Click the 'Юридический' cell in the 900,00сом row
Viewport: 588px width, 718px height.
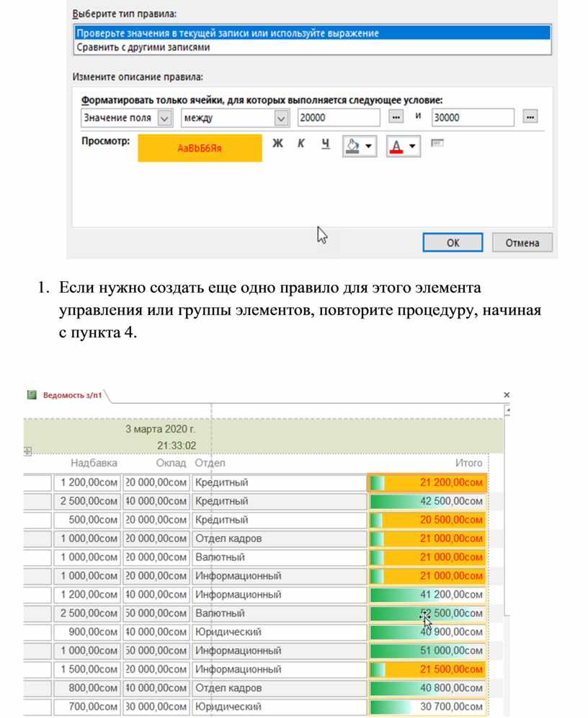pyautogui.click(x=279, y=632)
